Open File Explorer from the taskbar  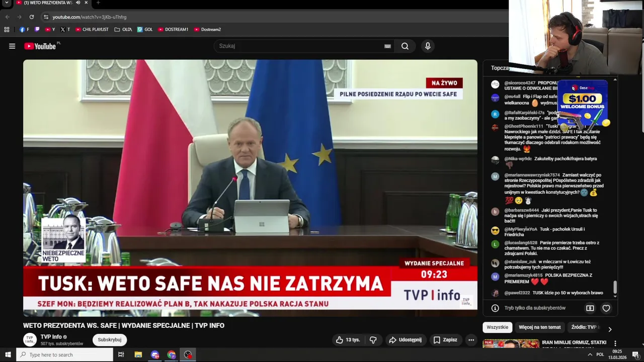(x=138, y=355)
